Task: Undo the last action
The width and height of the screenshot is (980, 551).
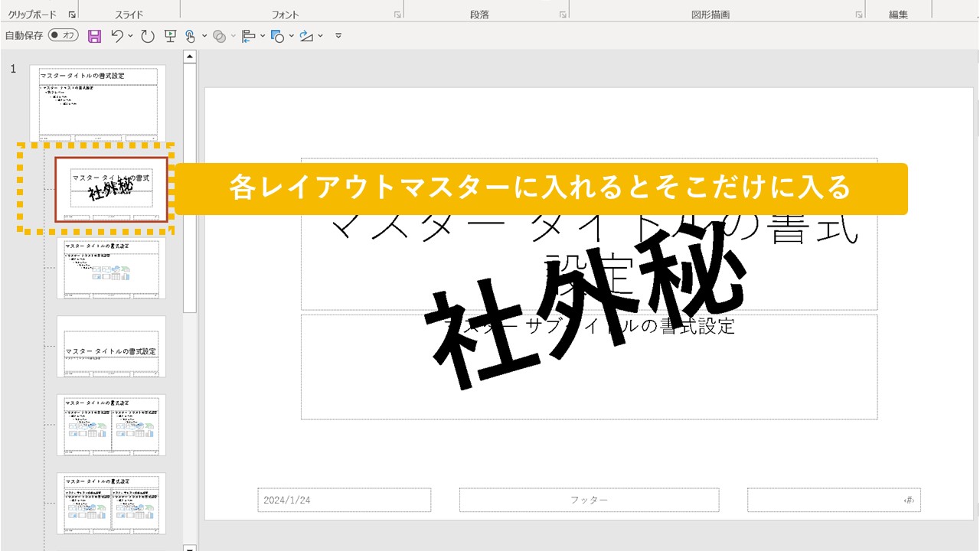Action: tap(117, 35)
